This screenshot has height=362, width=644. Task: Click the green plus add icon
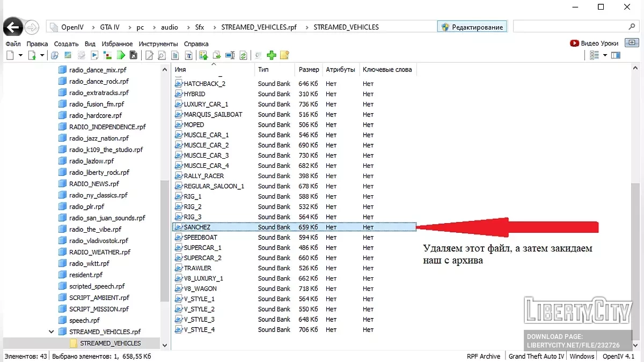coord(272,55)
